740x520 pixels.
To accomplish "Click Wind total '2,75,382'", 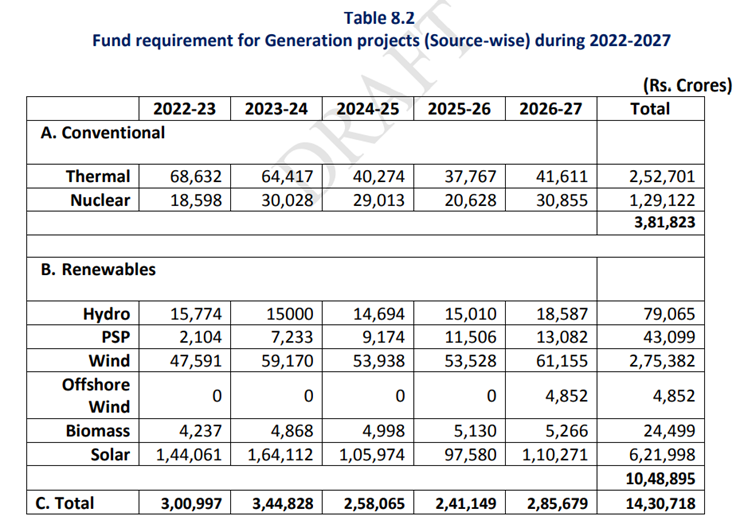I will (662, 361).
